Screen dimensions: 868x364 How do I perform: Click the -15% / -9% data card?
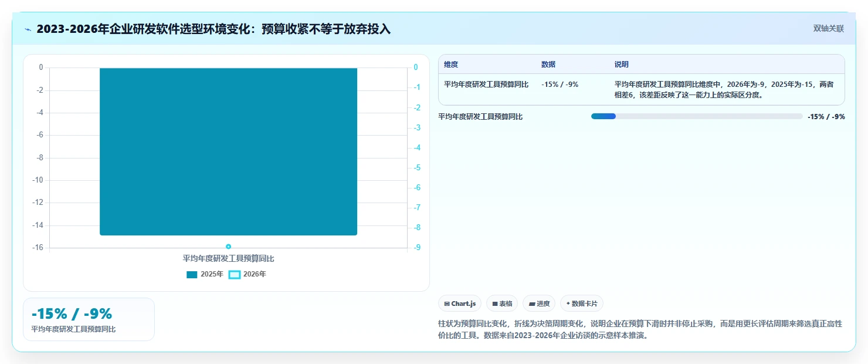pyautogui.click(x=89, y=319)
